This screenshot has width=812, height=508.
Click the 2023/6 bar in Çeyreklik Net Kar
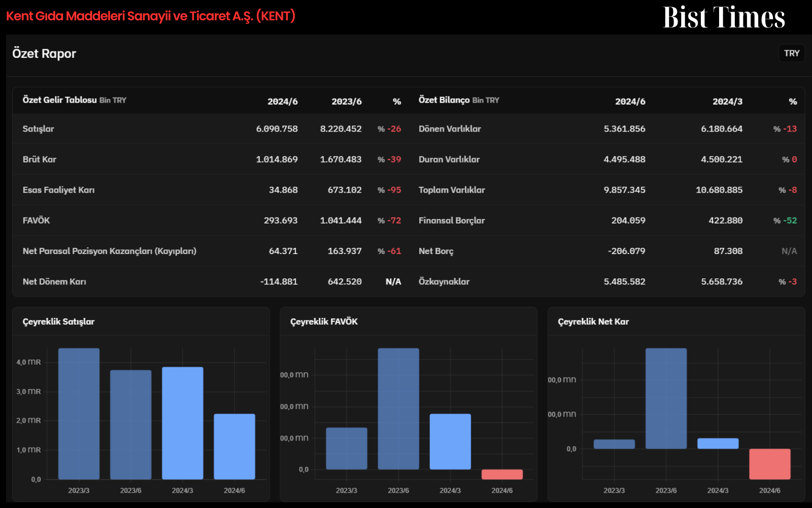(666, 398)
